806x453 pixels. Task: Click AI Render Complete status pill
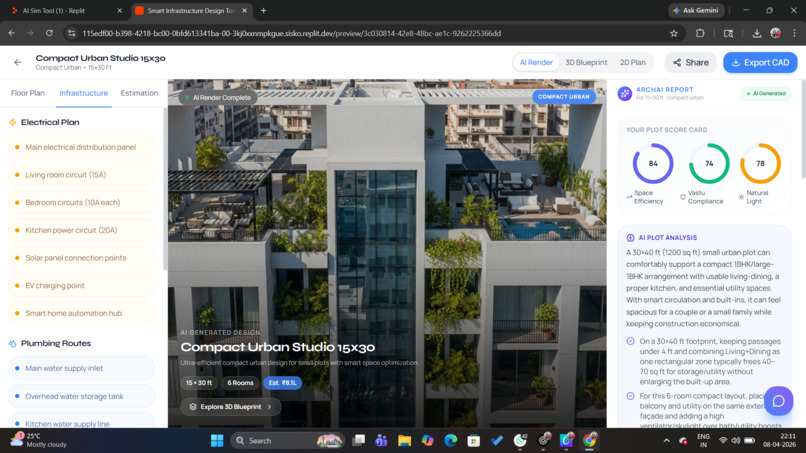218,98
